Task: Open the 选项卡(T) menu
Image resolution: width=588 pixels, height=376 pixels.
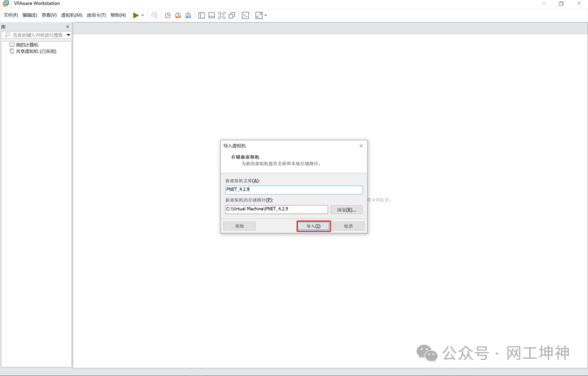Action: (96, 16)
